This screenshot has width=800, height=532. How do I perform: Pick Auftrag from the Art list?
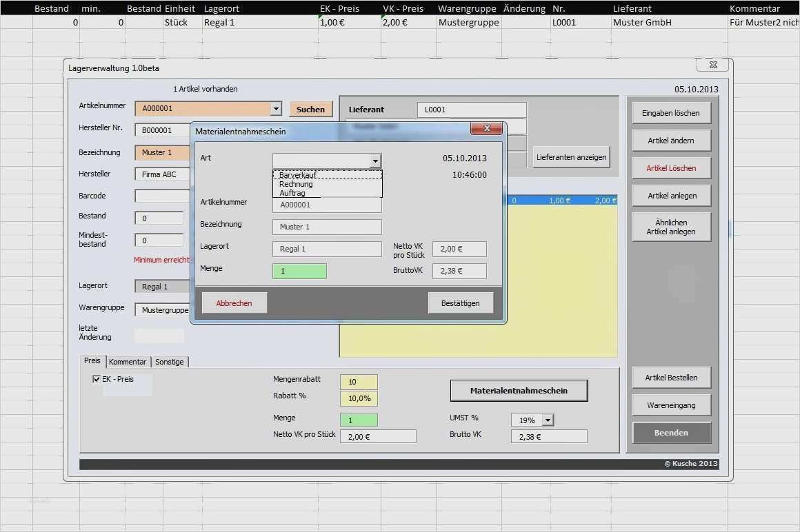pos(292,193)
